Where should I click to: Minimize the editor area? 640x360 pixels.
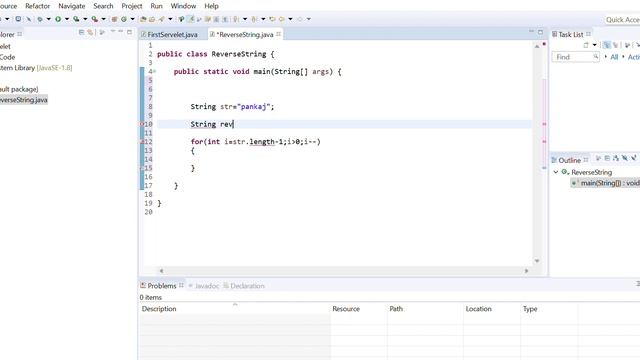click(x=531, y=31)
